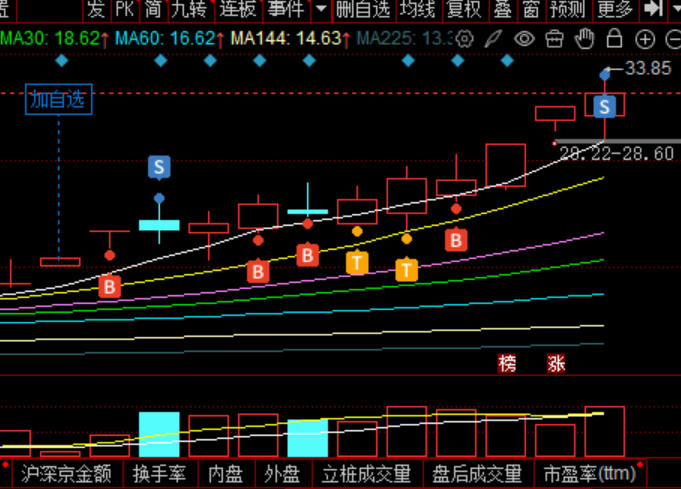
Task: Switch to the 换手率 indicator tab
Action: point(161,473)
